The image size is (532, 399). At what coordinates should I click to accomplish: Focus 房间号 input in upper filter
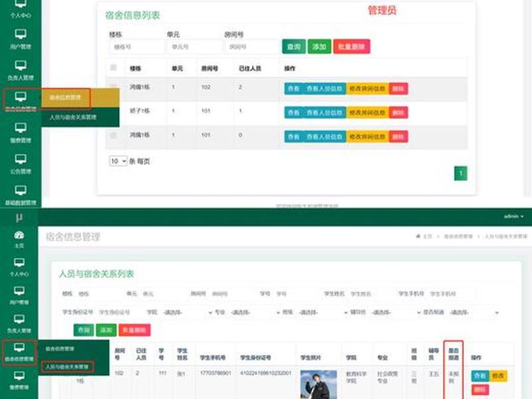[x=252, y=47]
